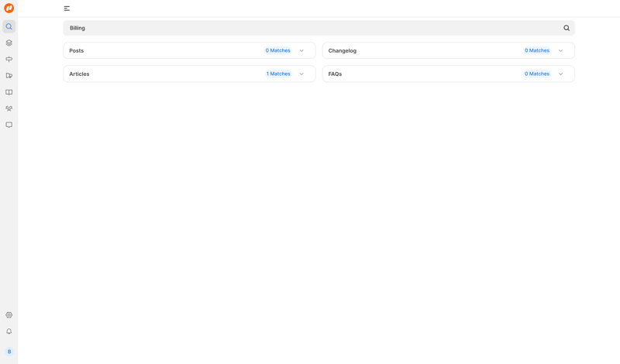Open the stacked layers sidebar icon
The width and height of the screenshot is (620, 364).
pyautogui.click(x=9, y=43)
